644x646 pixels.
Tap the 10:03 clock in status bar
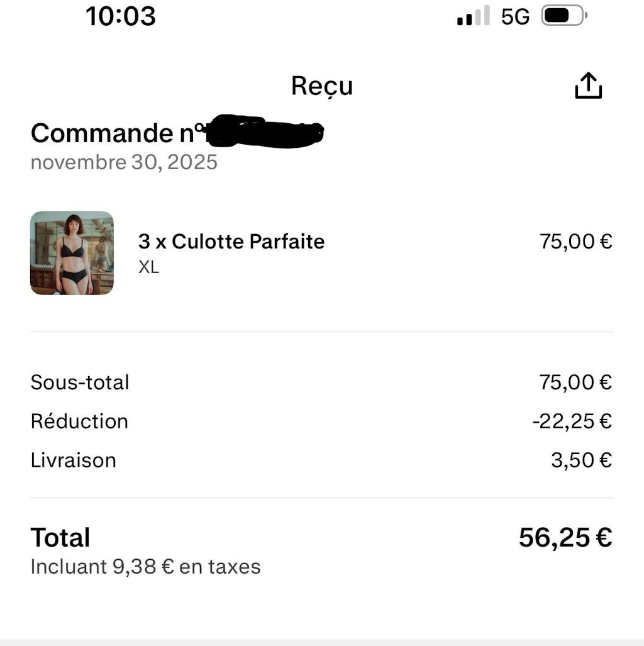(121, 16)
